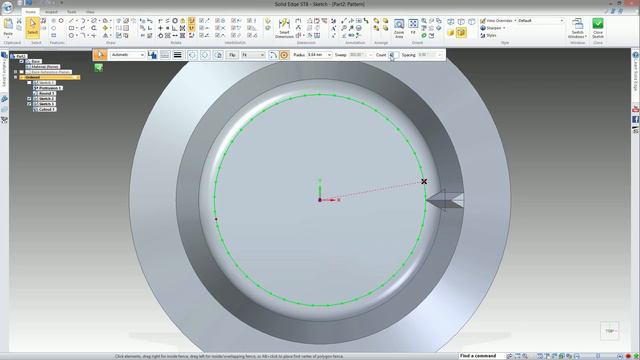This screenshot has width=640, height=360.
Task: Open the Automatic selection dropdown
Action: [x=127, y=55]
